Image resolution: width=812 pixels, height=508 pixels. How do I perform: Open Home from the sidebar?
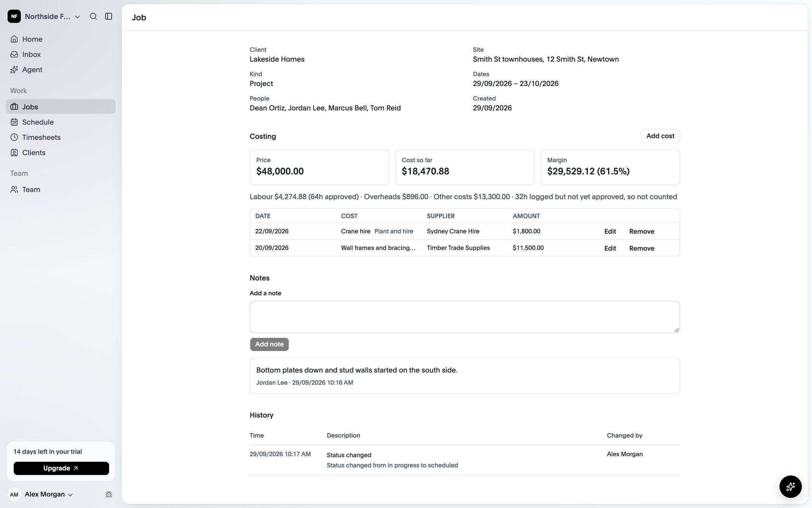[x=61, y=39]
